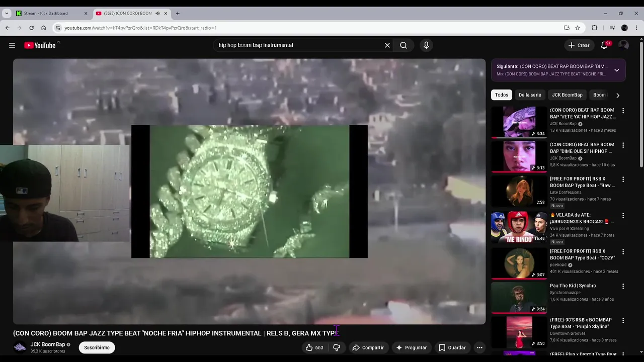Open "Pau The Kid | Synchro" title
644x362 pixels.
point(573,286)
